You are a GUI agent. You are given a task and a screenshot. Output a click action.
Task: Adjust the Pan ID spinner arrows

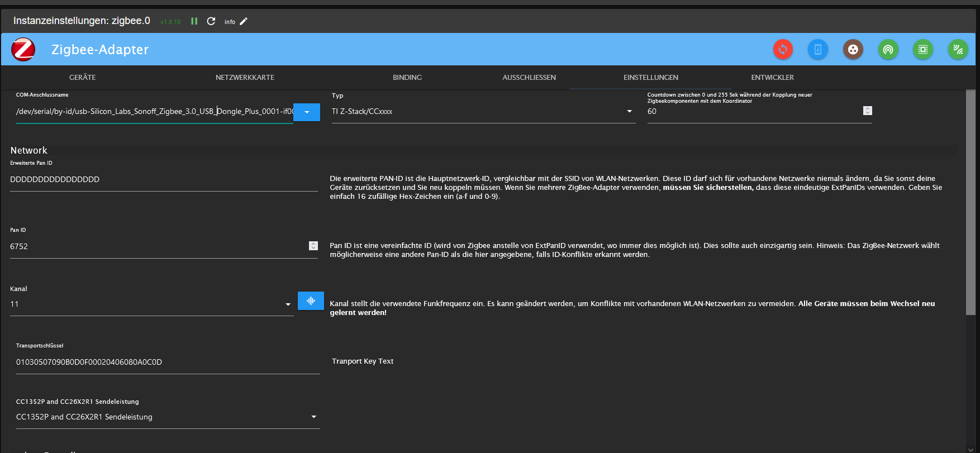point(313,246)
